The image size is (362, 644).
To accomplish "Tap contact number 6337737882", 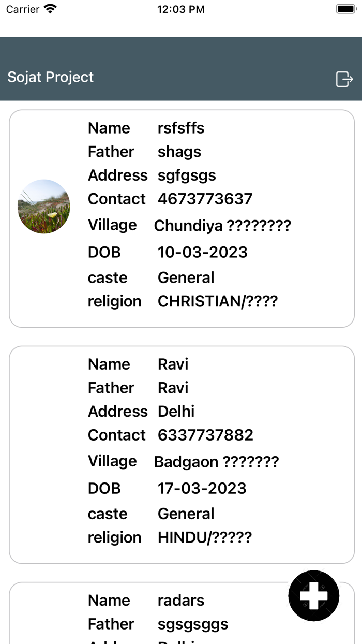I will coord(205,435).
